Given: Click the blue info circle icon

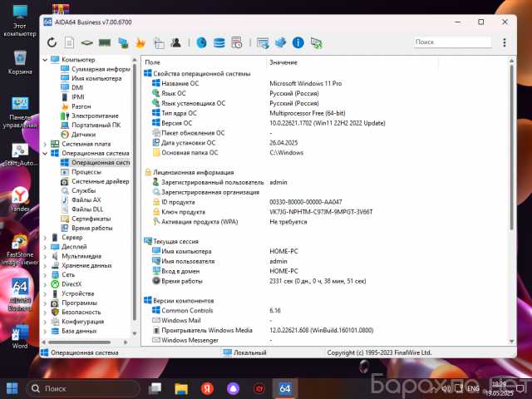Looking at the screenshot, I should coord(298,42).
